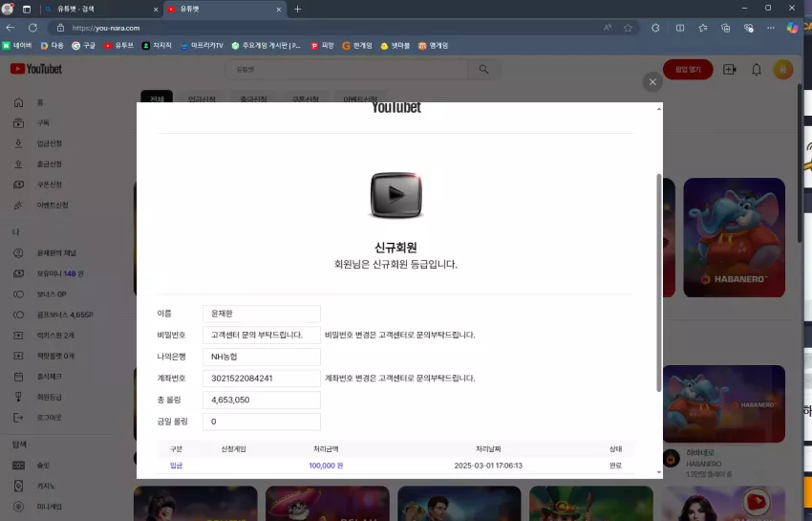Image resolution: width=812 pixels, height=521 pixels.
Task: Click the logout icon in sidebar
Action: 19,418
